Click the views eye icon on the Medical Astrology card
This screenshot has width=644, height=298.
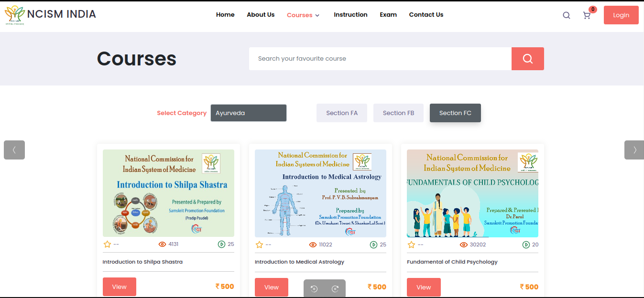click(313, 245)
